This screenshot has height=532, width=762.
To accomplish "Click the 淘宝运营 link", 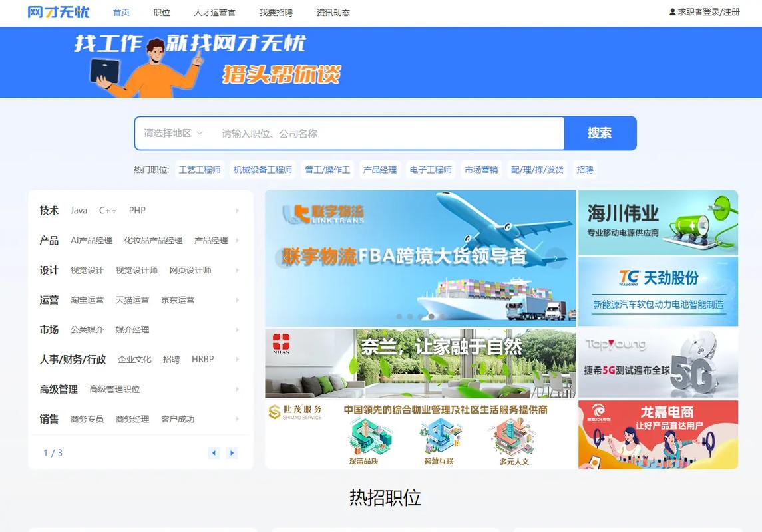I will [87, 300].
